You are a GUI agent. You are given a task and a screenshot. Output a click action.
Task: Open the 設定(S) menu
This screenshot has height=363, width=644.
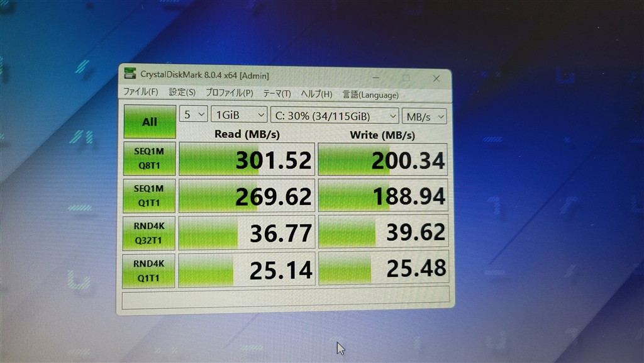pos(182,93)
